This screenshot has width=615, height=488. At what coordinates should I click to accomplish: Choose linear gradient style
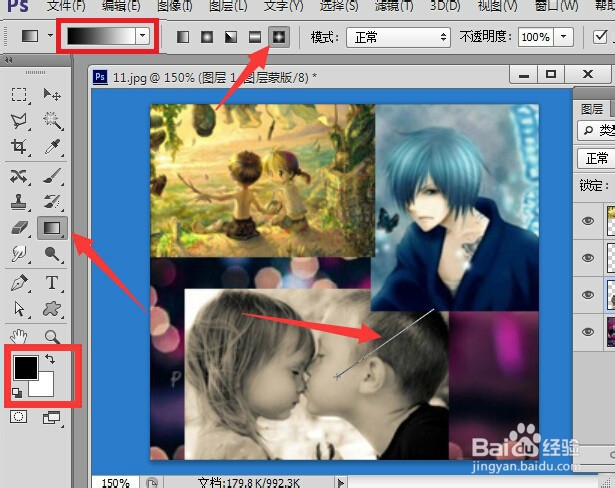coord(183,37)
